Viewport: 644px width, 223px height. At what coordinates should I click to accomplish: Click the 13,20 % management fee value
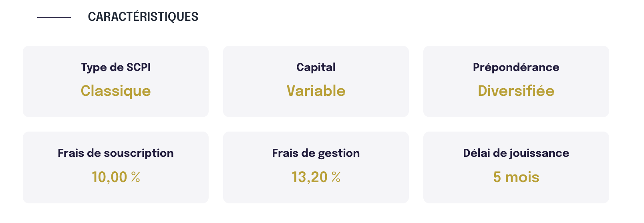316,177
